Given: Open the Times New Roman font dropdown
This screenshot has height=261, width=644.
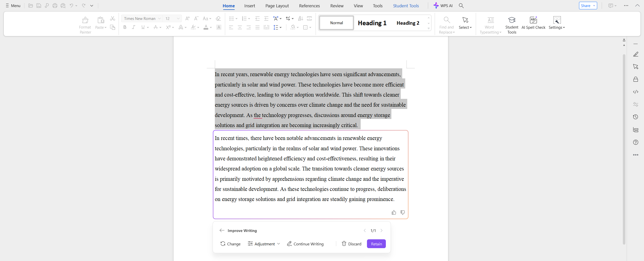Looking at the screenshot, I should click(159, 18).
